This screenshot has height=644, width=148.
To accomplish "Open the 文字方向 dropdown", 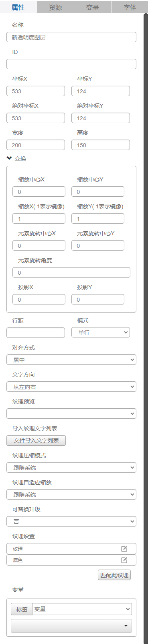I will coord(71,387).
